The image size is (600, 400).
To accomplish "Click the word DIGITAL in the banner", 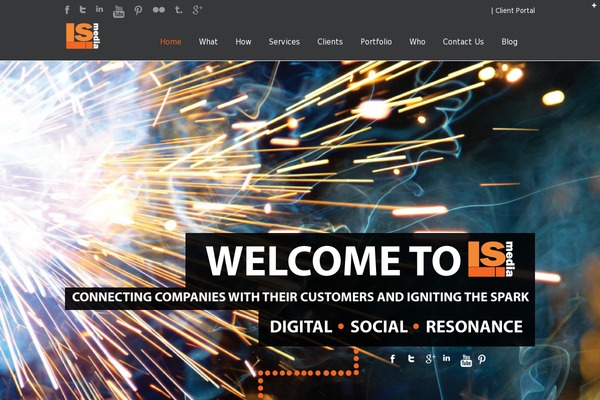I will pyautogui.click(x=301, y=327).
